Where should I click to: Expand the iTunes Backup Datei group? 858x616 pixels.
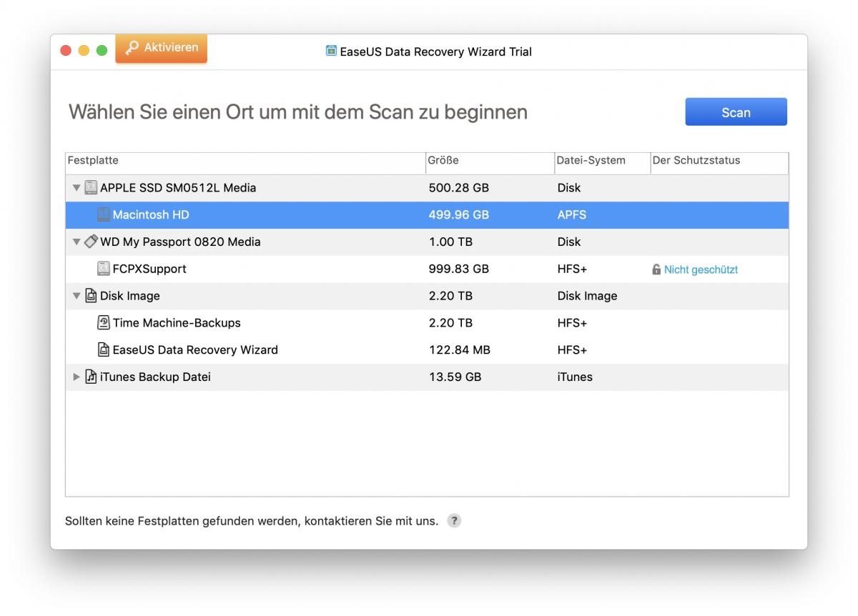[77, 377]
